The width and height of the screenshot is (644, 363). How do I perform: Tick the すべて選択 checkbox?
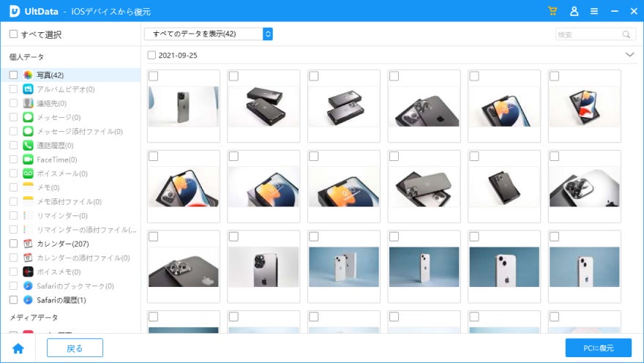[14, 34]
